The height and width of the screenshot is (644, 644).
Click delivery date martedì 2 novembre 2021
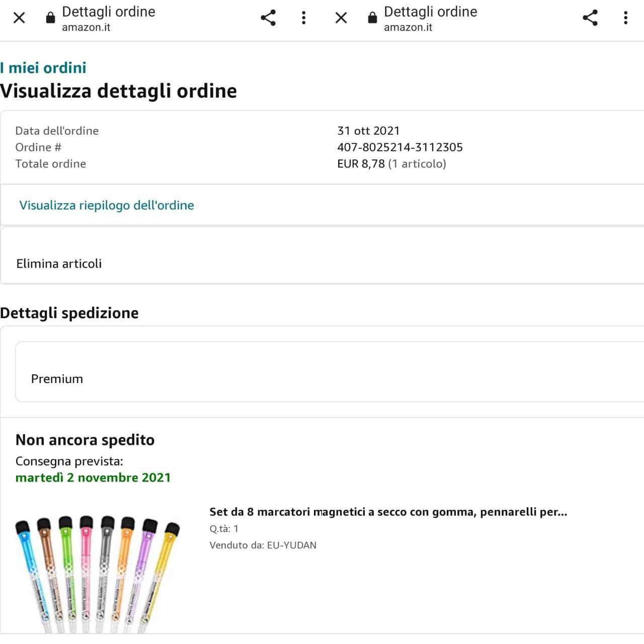(x=93, y=477)
